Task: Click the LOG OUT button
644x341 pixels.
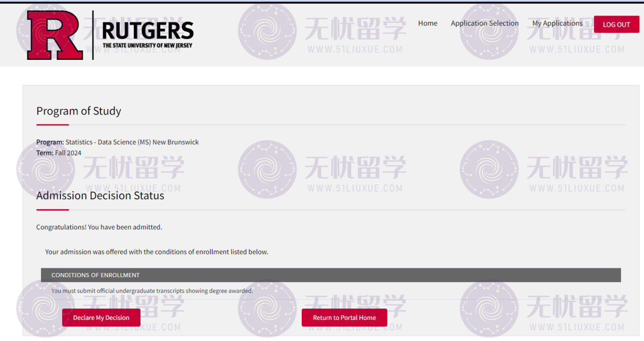Action: 616,24
